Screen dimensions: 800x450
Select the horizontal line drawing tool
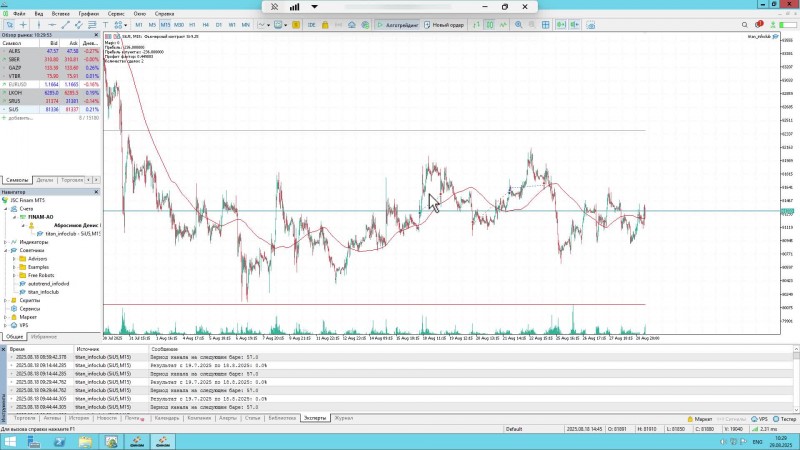coord(52,24)
